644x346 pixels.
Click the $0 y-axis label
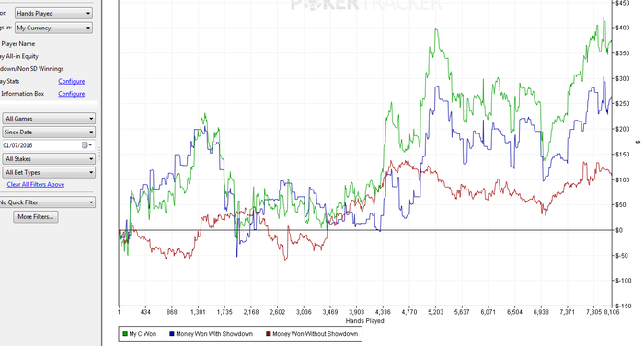point(619,230)
